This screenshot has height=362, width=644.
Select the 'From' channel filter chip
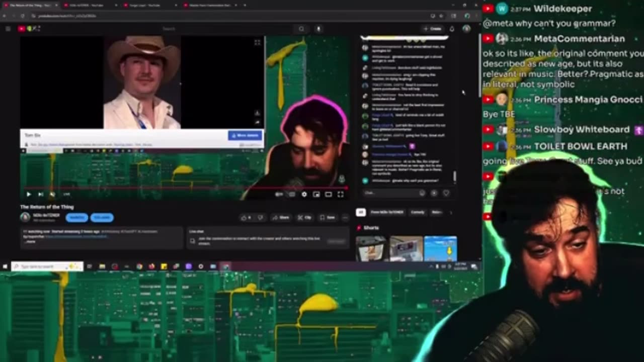(387, 212)
